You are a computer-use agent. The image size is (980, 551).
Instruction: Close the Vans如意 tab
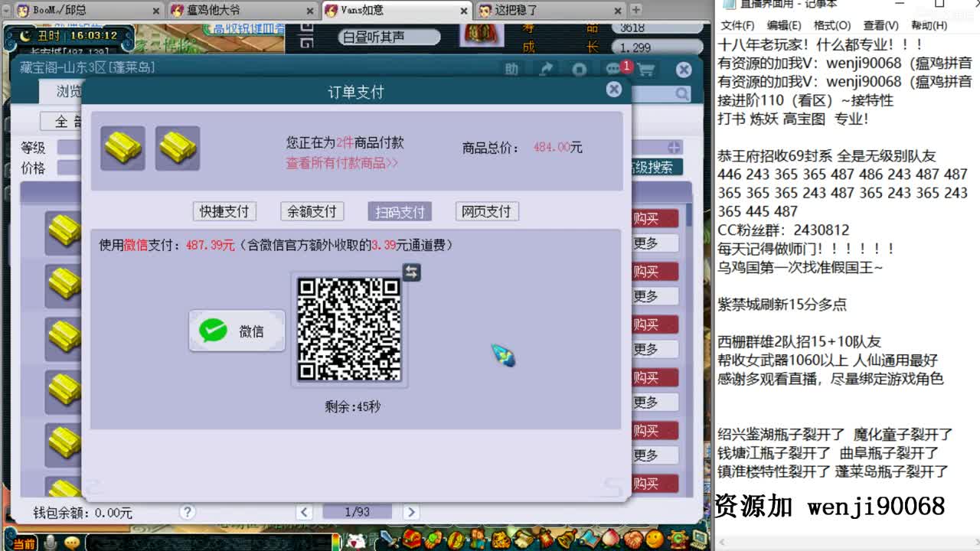pyautogui.click(x=464, y=11)
